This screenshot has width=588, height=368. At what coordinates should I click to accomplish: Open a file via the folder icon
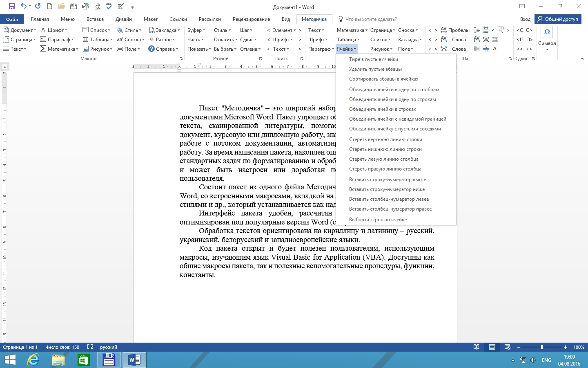point(62,7)
